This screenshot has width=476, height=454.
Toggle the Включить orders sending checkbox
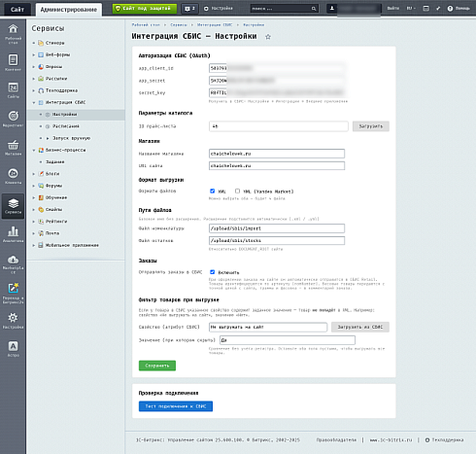(212, 272)
